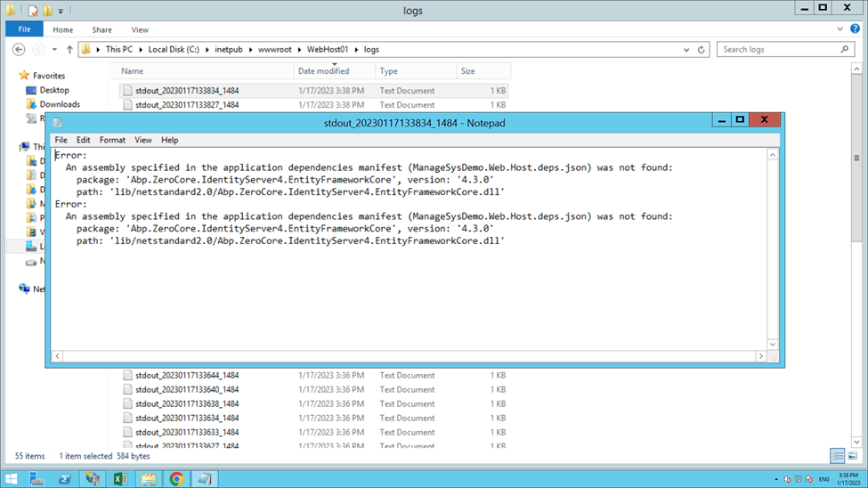Expand the Explorer ribbon chevron
This screenshot has width=868, height=488.
(x=840, y=28)
